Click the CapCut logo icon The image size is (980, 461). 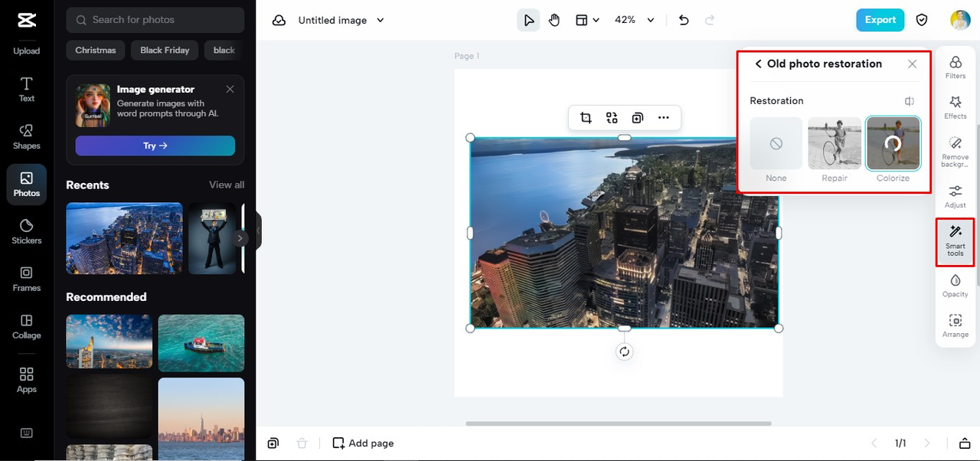pyautogui.click(x=26, y=20)
